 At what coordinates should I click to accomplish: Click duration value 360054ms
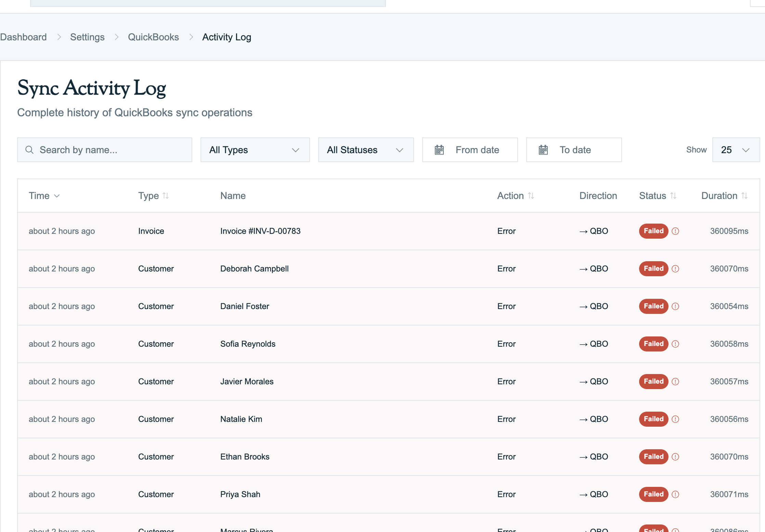729,306
